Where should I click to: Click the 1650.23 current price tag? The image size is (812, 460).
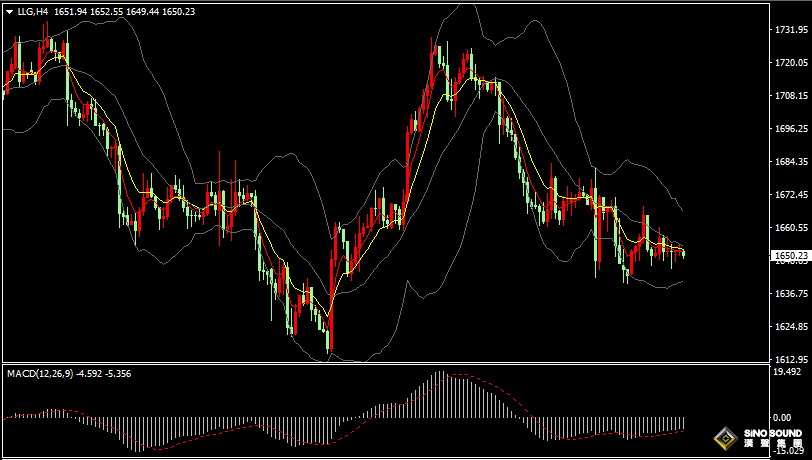click(x=791, y=256)
